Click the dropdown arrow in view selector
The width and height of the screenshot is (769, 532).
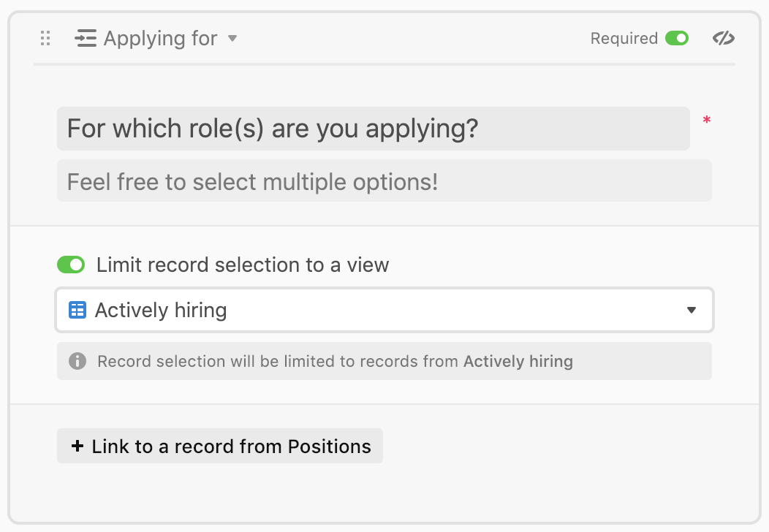pos(692,310)
